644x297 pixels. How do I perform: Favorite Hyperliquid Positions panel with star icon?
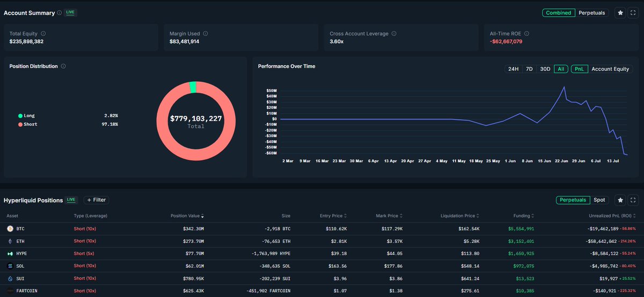[x=620, y=200]
